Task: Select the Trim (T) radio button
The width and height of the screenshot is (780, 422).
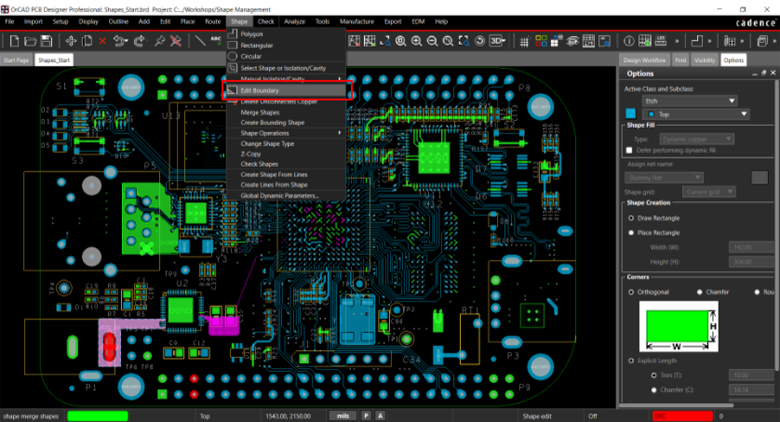Action: point(654,375)
